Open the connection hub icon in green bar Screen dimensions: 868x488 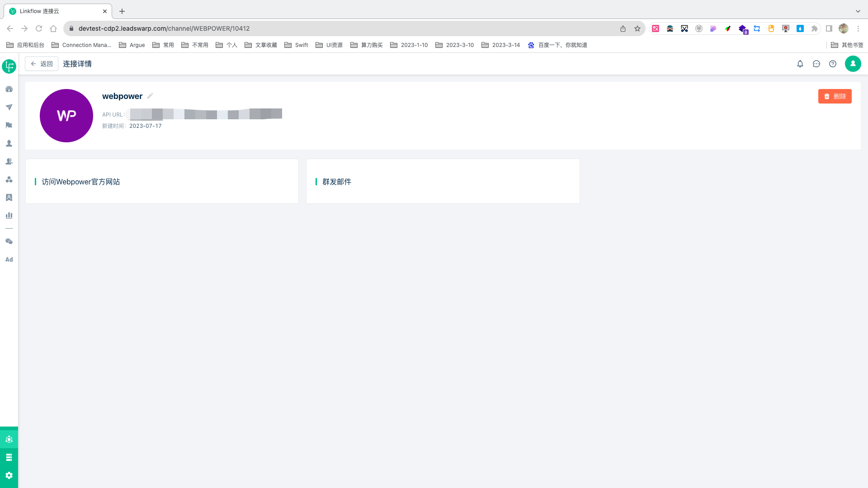(x=9, y=439)
